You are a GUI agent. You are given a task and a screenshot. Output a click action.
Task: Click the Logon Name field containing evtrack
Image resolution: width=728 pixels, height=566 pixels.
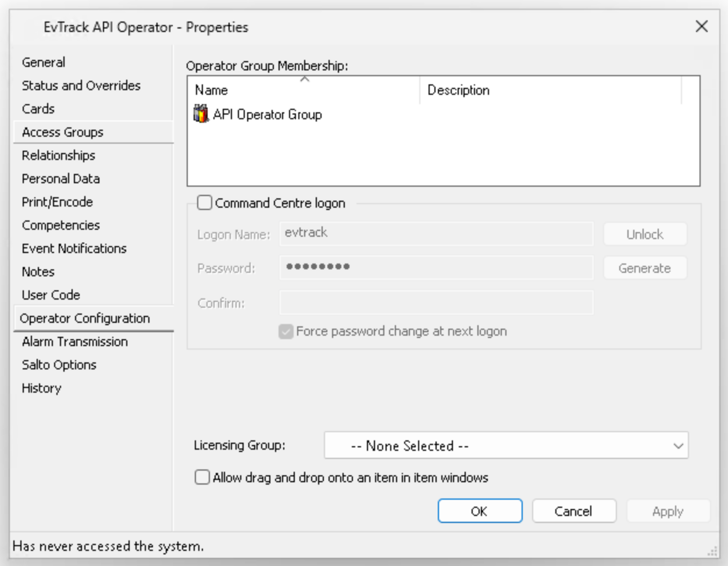436,233
